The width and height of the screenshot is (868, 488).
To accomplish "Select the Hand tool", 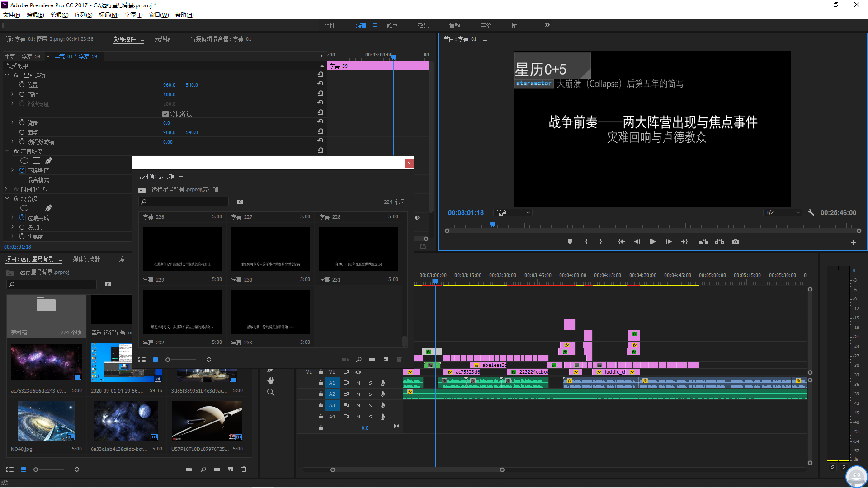I will (271, 380).
